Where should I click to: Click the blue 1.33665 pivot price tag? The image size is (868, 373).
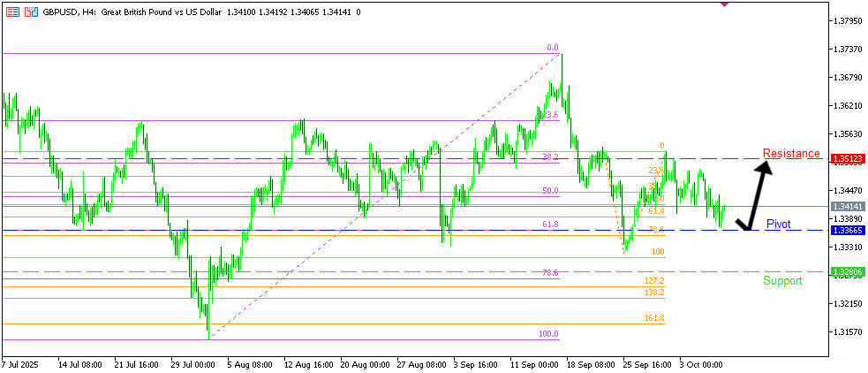pos(848,231)
